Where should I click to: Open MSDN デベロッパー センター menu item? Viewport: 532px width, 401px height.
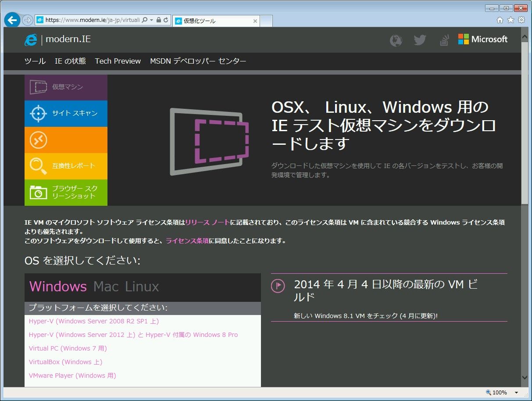(x=198, y=61)
